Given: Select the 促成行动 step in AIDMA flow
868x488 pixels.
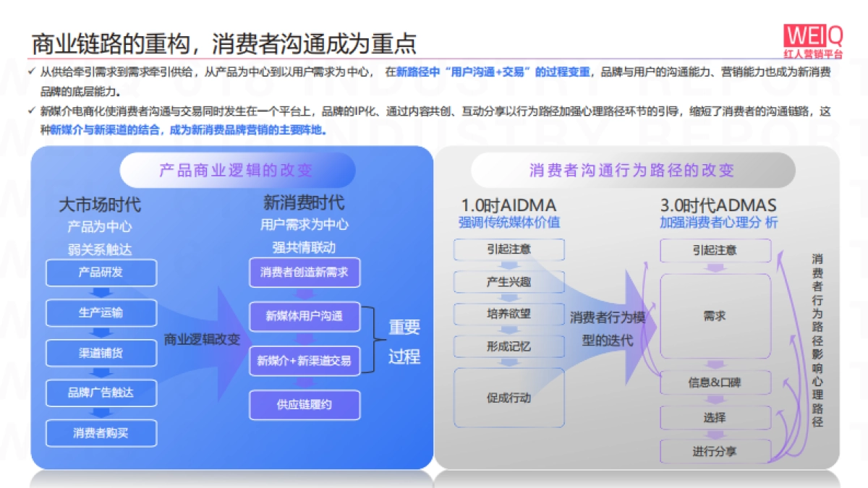Looking at the screenshot, I should point(509,397).
